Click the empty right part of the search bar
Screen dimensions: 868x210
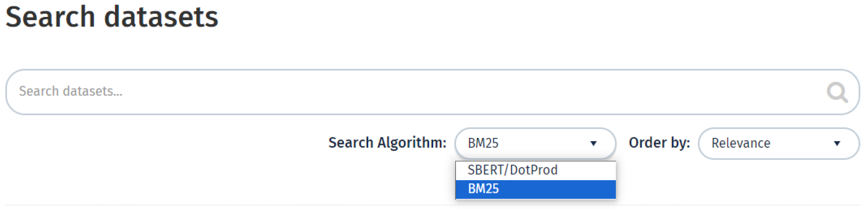point(674,92)
